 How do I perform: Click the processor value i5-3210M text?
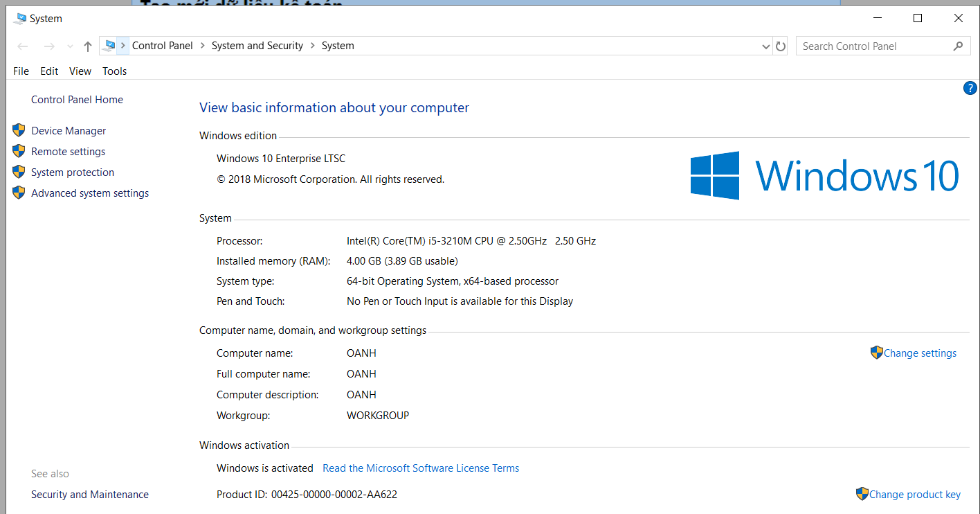pyautogui.click(x=471, y=241)
